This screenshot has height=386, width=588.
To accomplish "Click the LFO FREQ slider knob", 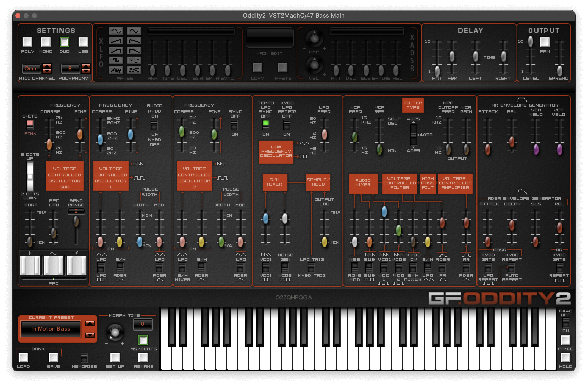I will tap(324, 134).
